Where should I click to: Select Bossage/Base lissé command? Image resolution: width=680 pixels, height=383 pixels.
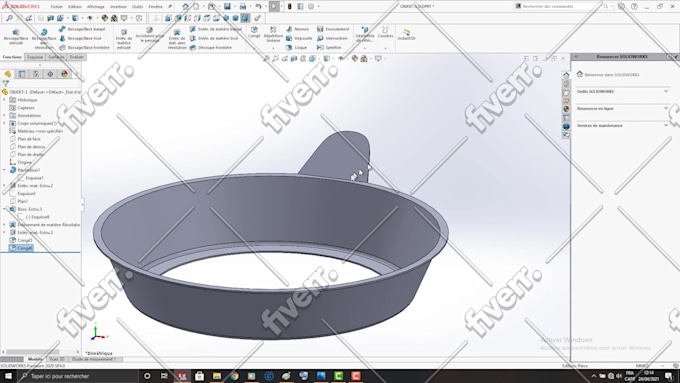[81, 38]
